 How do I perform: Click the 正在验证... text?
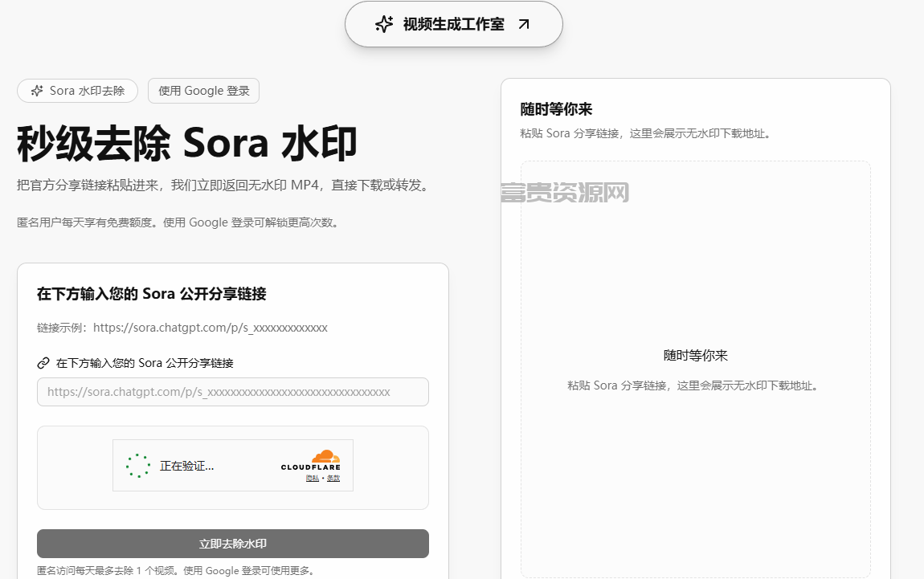coord(186,466)
